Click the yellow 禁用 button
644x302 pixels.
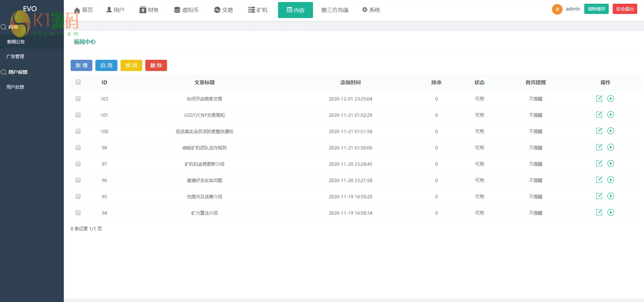pyautogui.click(x=131, y=66)
